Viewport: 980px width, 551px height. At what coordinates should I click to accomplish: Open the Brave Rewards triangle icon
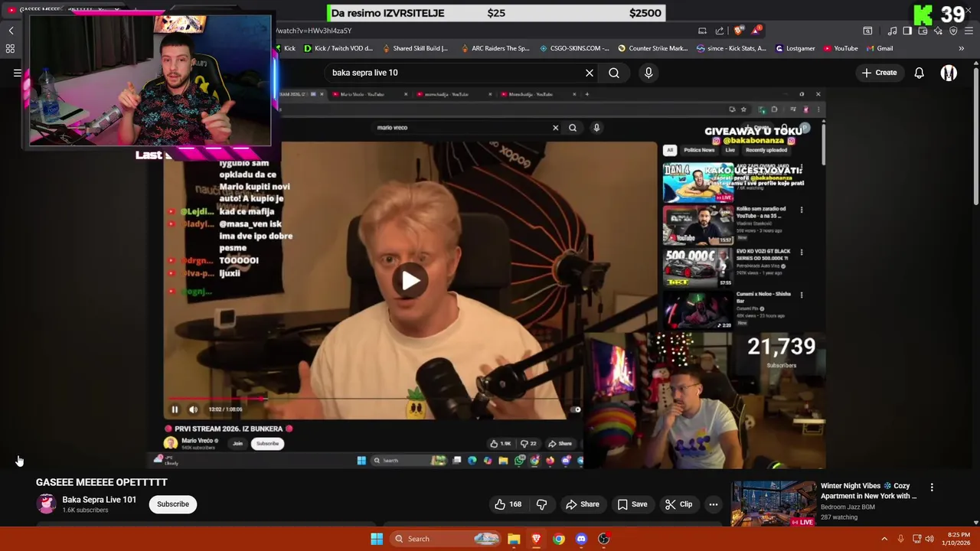point(756,31)
